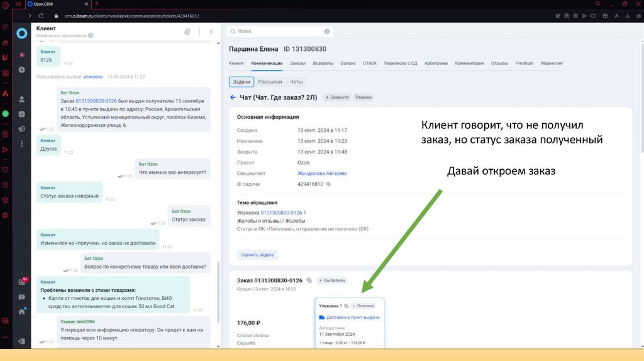
Task: Select the Рассылки sub-tab
Action: click(x=270, y=82)
